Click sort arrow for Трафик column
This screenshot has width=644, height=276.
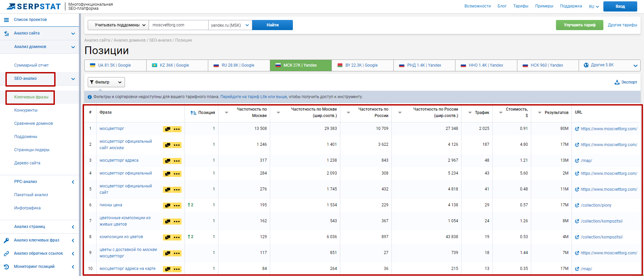coord(470,113)
